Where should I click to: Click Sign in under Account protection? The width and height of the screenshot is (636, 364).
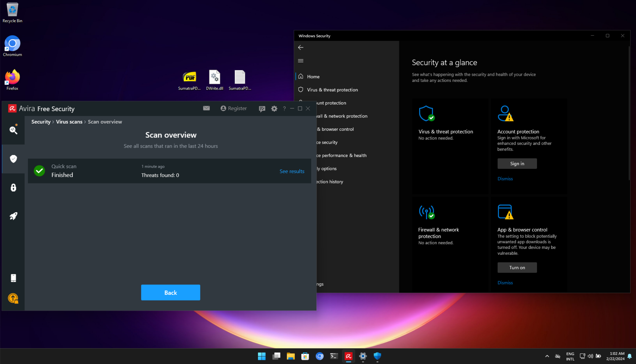(517, 163)
